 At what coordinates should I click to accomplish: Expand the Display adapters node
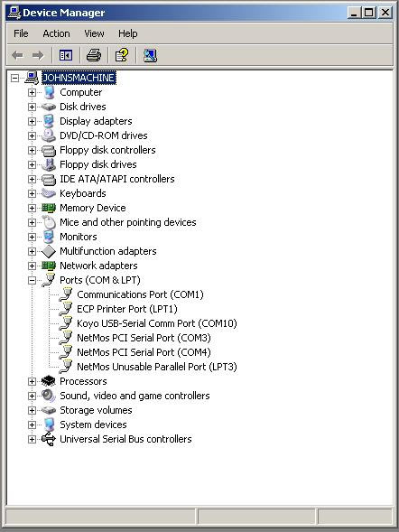pyautogui.click(x=32, y=121)
